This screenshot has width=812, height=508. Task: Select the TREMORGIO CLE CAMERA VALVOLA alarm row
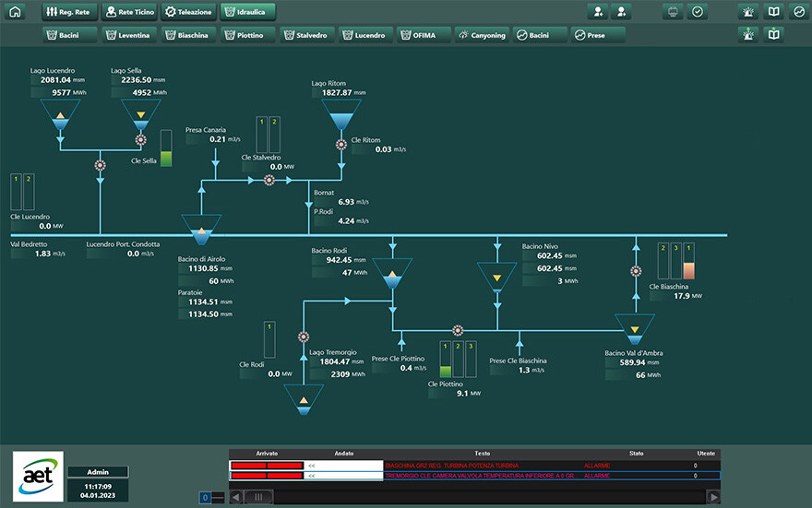coord(474,476)
